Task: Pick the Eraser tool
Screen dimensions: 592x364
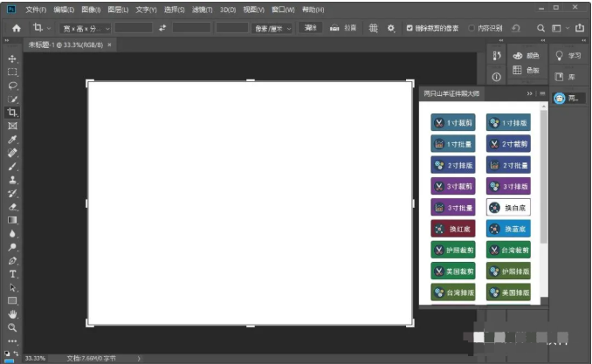Action: [x=12, y=207]
